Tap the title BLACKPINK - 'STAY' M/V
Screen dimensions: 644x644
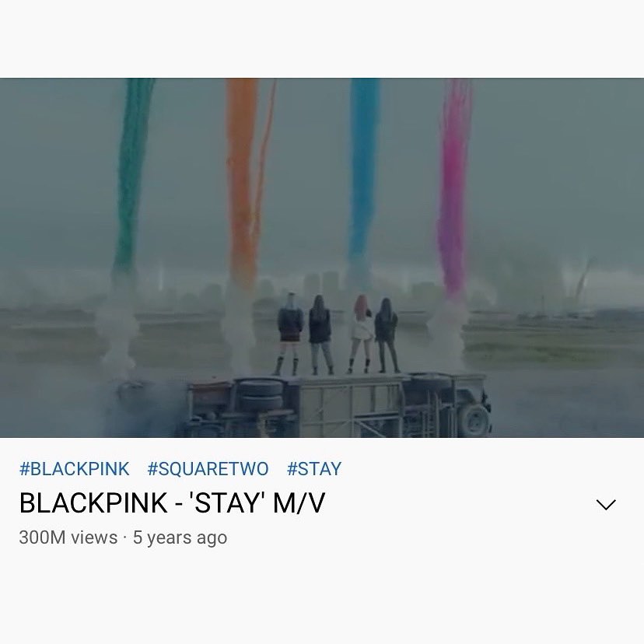[172, 502]
